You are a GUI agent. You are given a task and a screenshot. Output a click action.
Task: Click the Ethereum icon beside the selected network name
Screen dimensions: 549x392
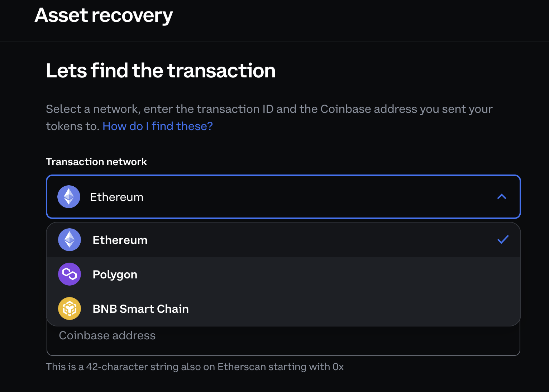68,197
